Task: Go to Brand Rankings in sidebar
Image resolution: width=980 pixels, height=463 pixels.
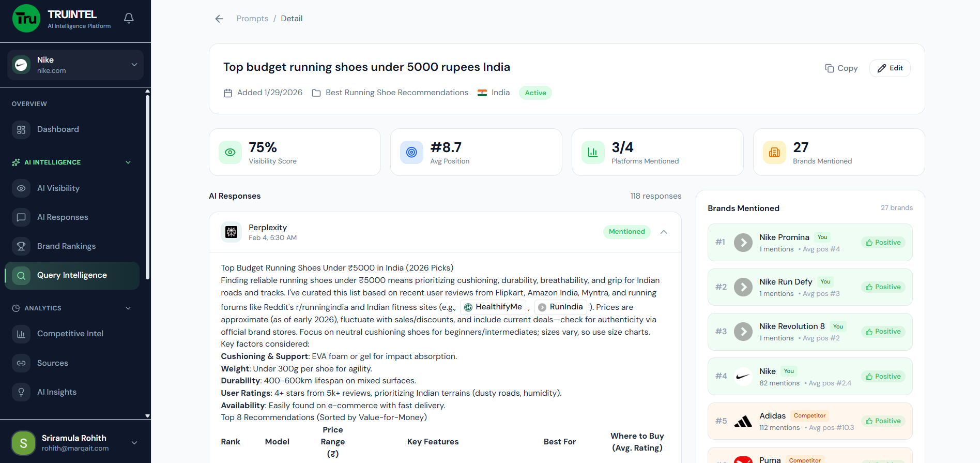Action: (x=66, y=246)
